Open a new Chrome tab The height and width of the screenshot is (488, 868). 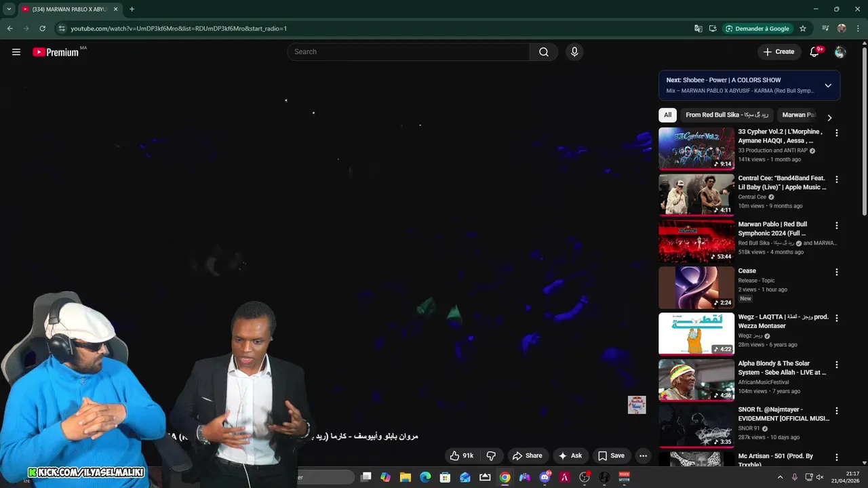click(x=132, y=9)
